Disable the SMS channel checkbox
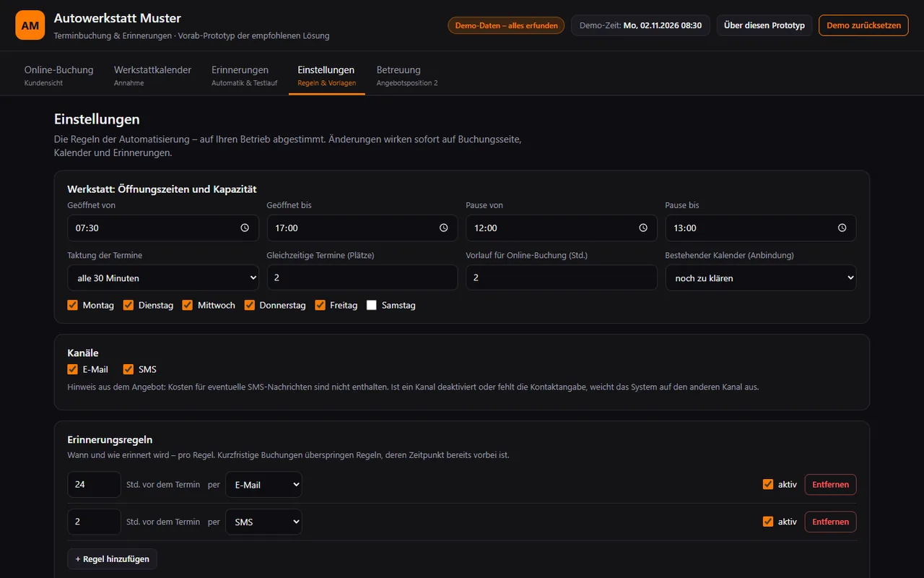924x578 pixels. [128, 369]
